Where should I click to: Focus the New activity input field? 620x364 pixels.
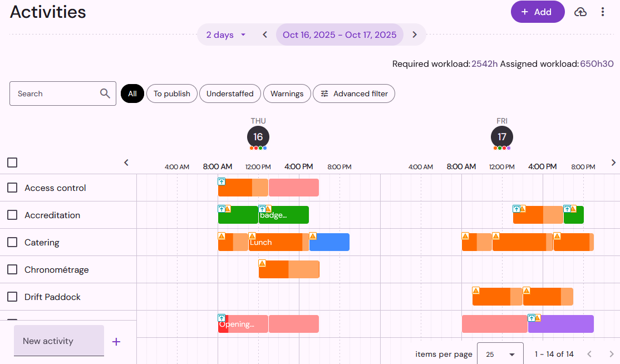coord(59,341)
